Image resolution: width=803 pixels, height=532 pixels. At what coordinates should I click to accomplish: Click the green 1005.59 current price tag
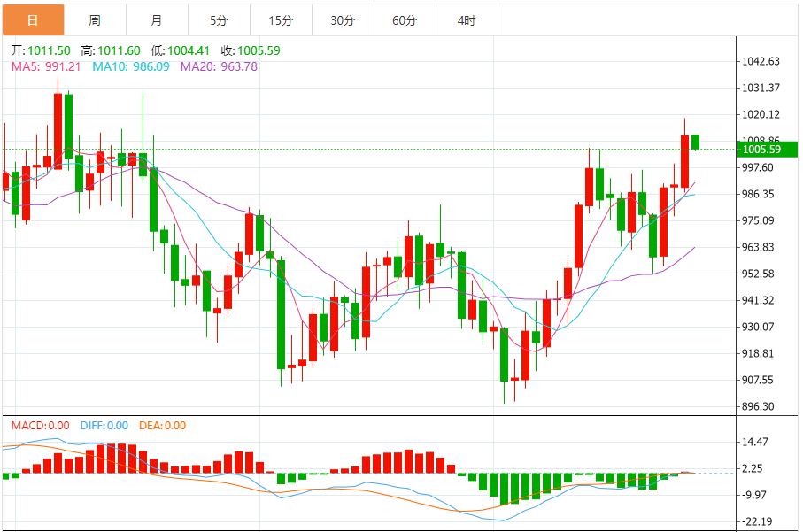768,150
